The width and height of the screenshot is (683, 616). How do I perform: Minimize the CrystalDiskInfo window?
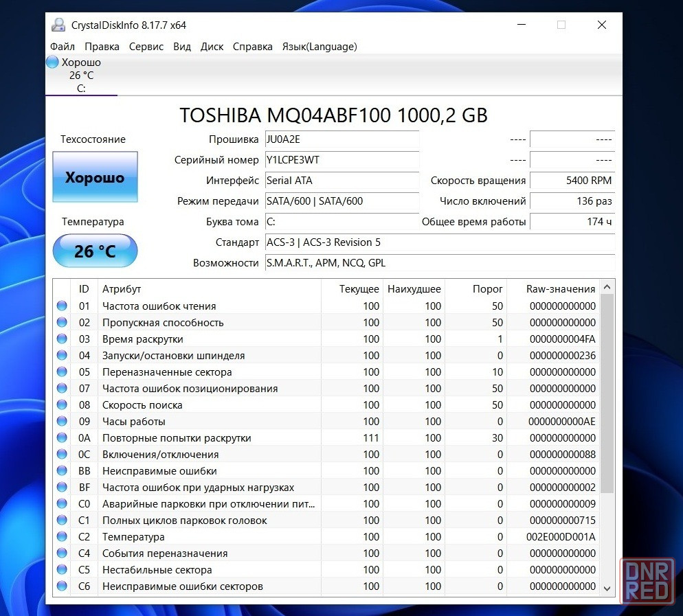pyautogui.click(x=522, y=25)
